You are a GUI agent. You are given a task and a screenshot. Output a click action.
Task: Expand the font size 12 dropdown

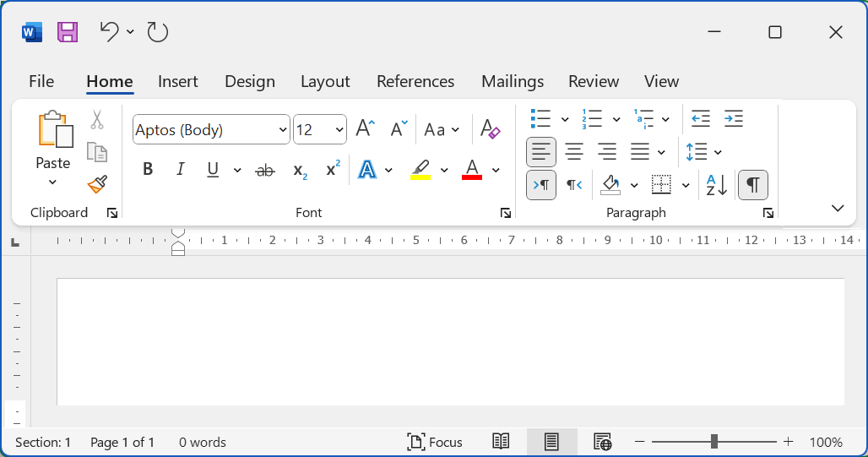(x=339, y=130)
